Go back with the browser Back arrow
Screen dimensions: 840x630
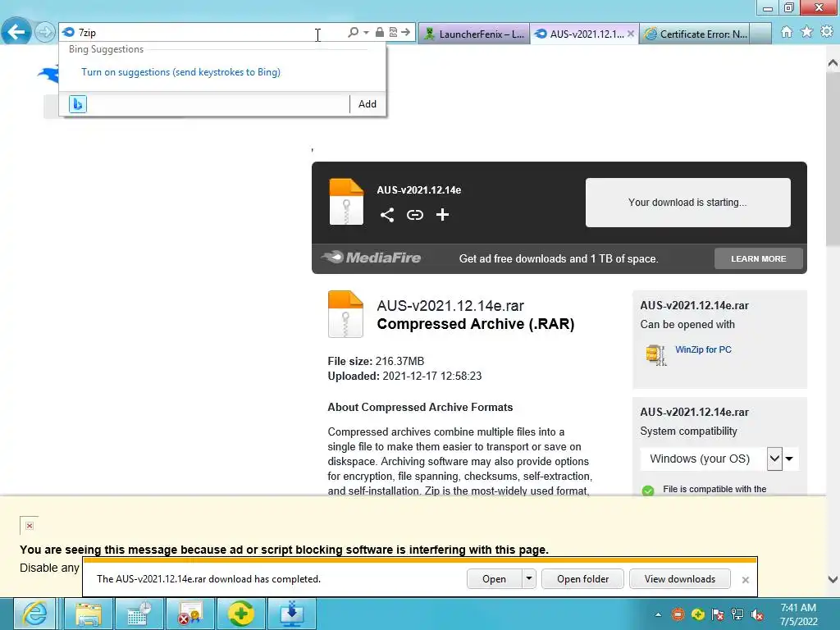click(x=16, y=32)
